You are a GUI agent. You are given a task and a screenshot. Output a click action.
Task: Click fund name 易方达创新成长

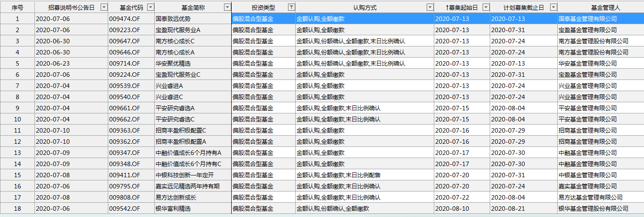[176, 197]
